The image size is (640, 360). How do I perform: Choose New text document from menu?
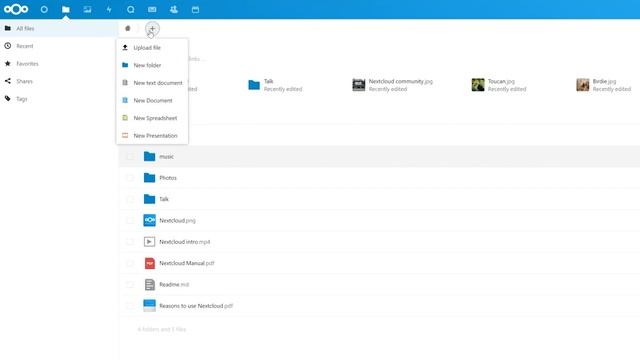click(x=152, y=83)
